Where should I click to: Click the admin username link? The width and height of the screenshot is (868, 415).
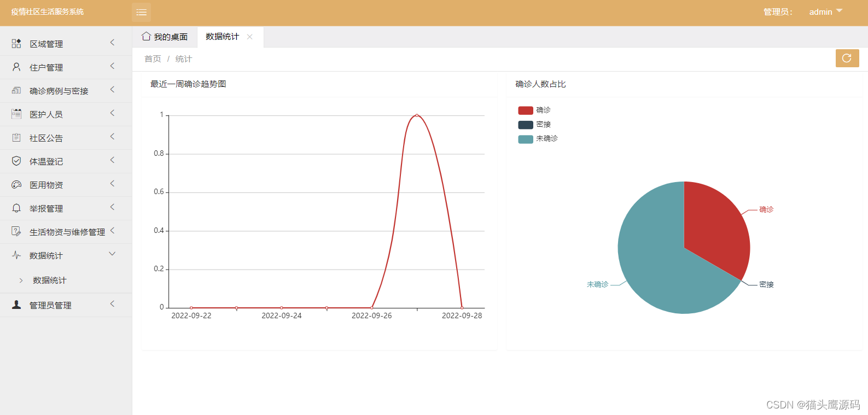(x=820, y=12)
